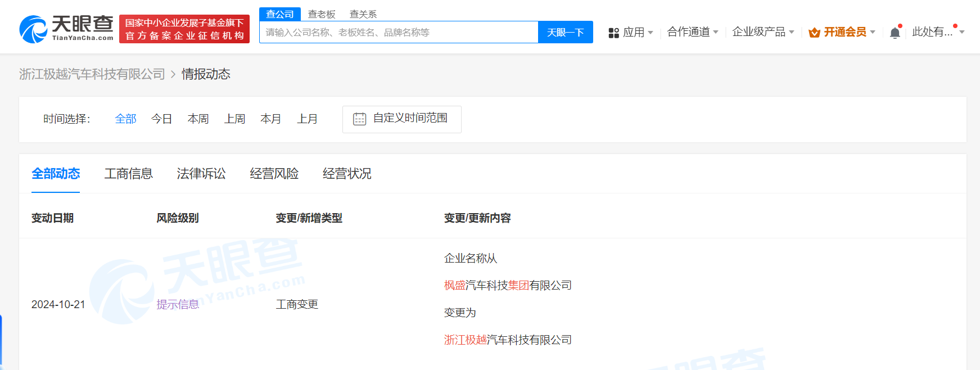Click the calendar icon for custom range

pos(359,119)
